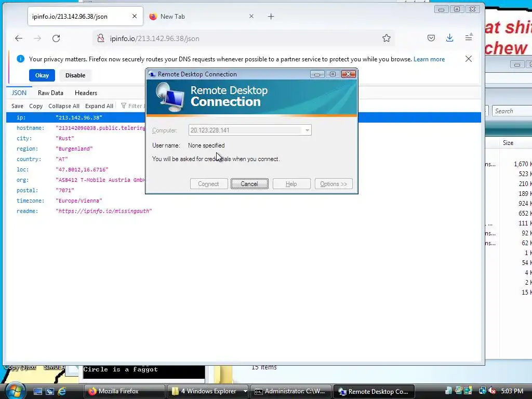
Task: Click Save in JSON toolbar
Action: pos(17,106)
